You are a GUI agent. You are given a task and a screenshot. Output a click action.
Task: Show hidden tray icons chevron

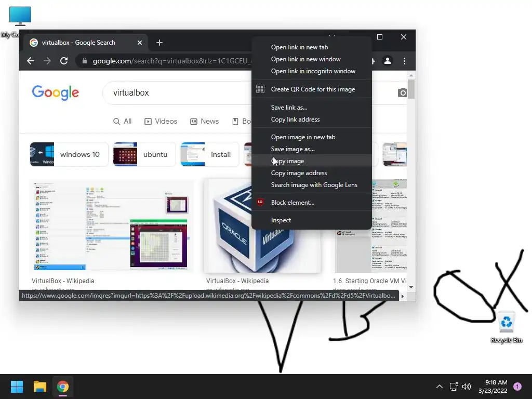(x=439, y=387)
